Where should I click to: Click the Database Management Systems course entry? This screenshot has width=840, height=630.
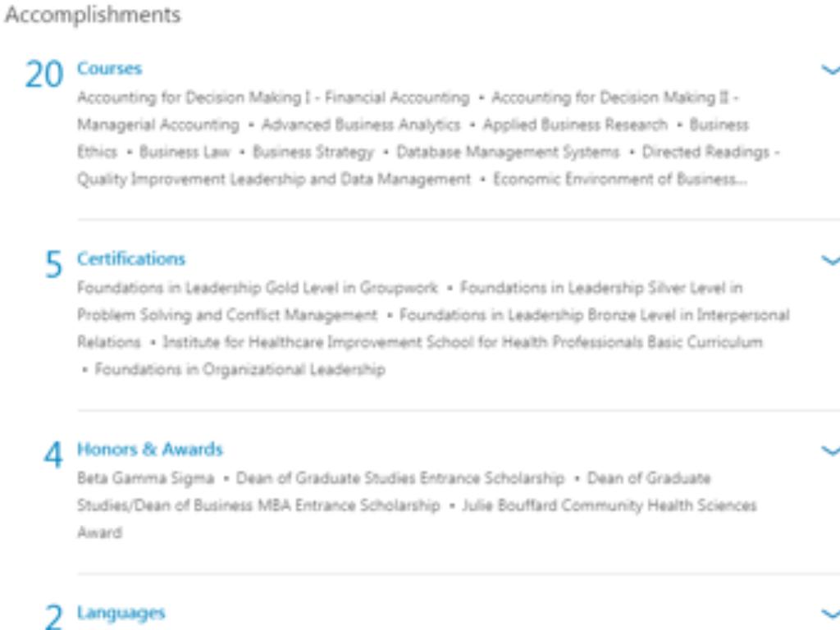click(x=508, y=152)
